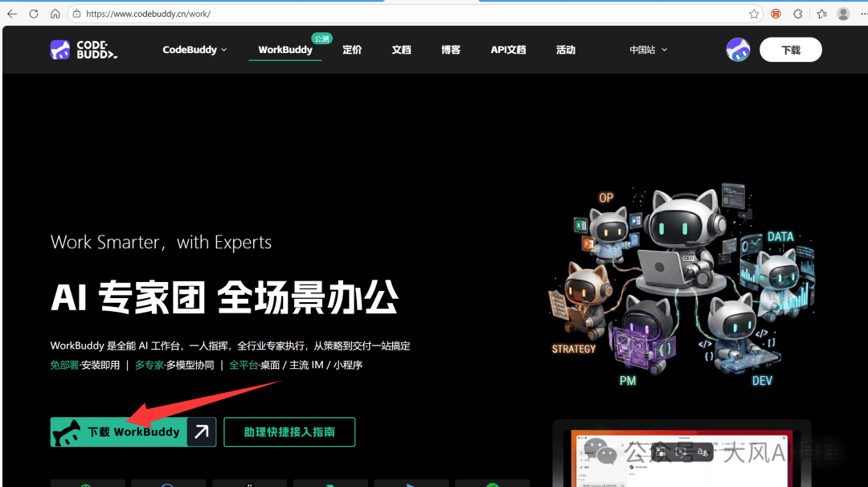Viewport: 868px width, 487px height.
Task: Reload the page with the refresh icon
Action: (34, 14)
